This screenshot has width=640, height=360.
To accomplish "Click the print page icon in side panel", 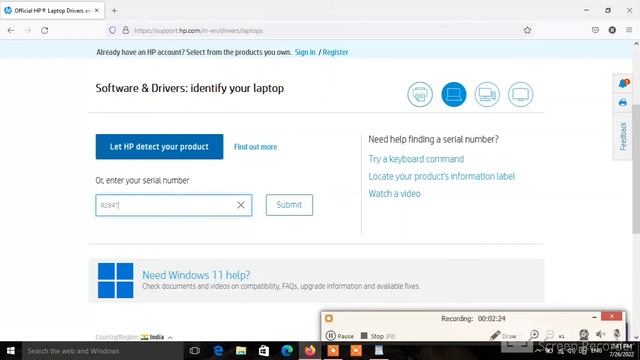I will pos(623,102).
